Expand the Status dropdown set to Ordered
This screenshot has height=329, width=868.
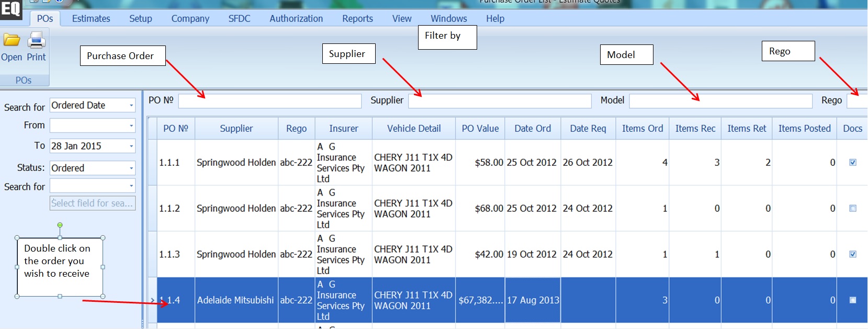tap(131, 168)
